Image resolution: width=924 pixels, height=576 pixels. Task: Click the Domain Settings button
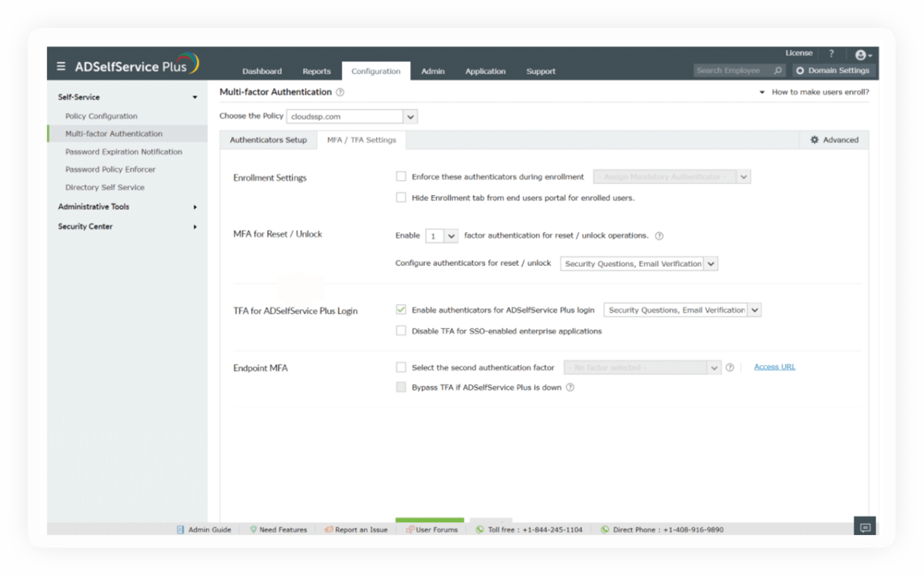click(x=833, y=70)
